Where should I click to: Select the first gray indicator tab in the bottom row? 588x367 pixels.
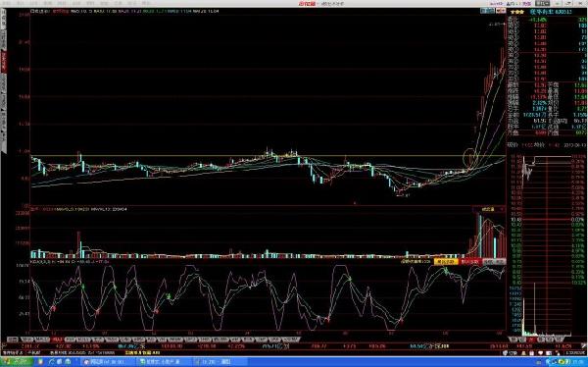click(13, 340)
